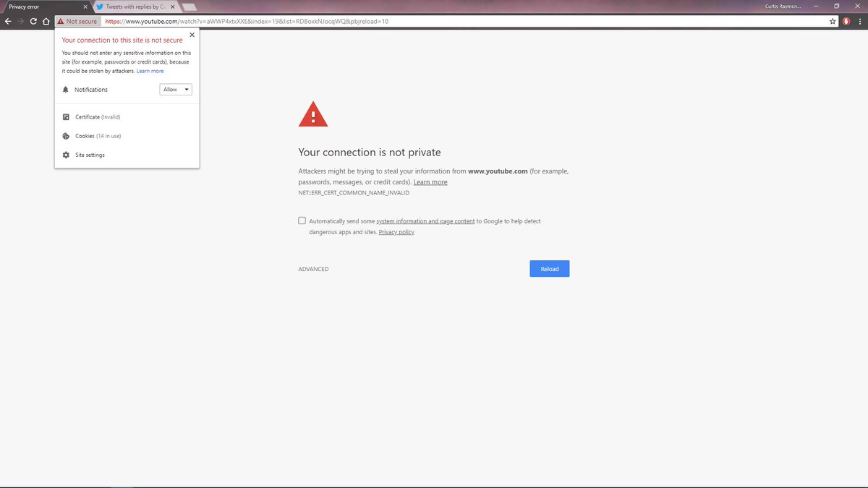View the Certificate (Invalid) details
Screen dimensions: 868x488
tap(98, 117)
